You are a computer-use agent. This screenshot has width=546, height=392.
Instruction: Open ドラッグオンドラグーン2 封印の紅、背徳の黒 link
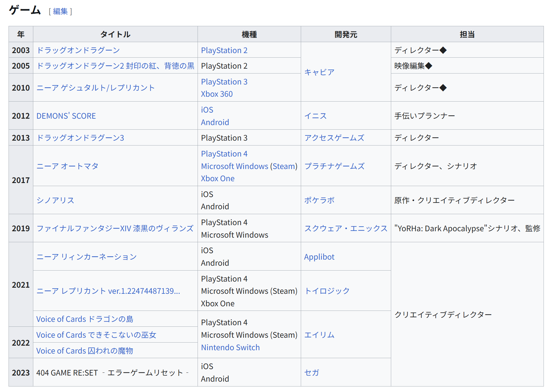115,66
